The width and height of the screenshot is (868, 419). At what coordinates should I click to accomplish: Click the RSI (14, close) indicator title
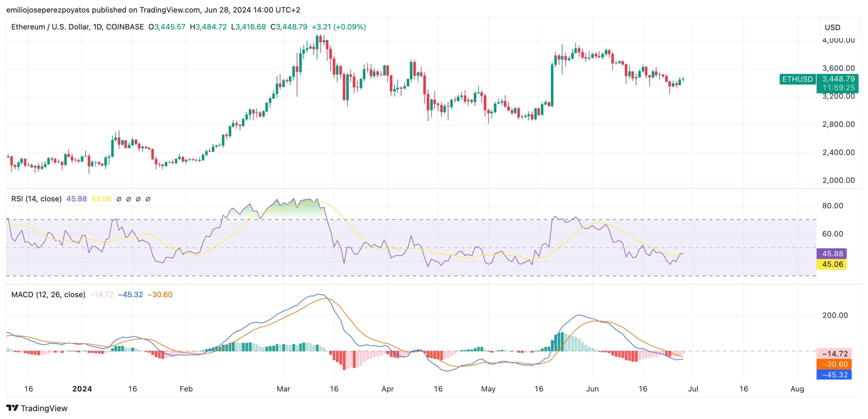pos(36,199)
